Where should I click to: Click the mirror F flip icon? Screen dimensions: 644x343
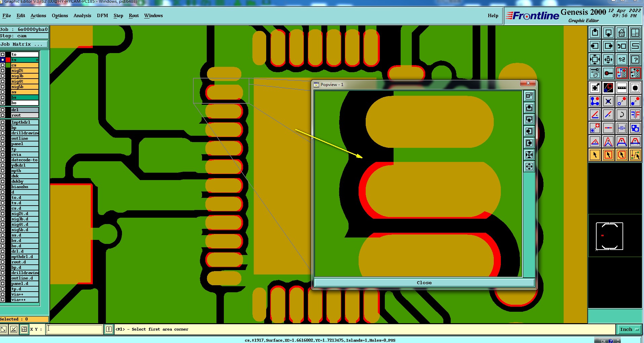coord(635,115)
